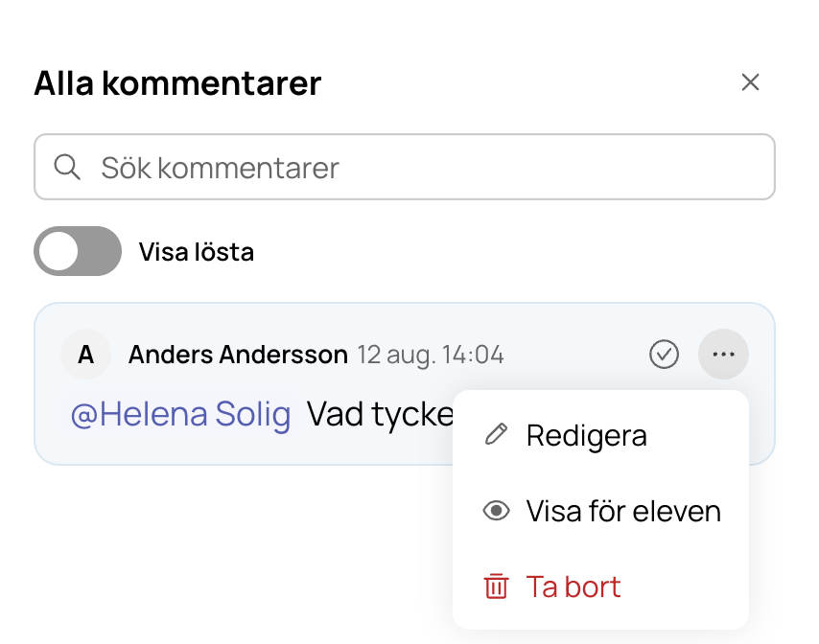Click the red trash can icon

[496, 586]
